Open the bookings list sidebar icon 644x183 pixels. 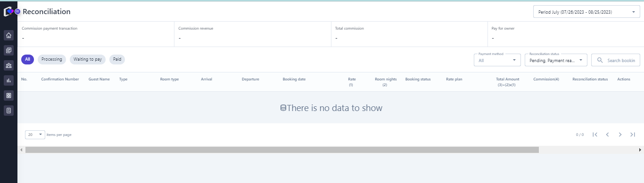(x=8, y=50)
